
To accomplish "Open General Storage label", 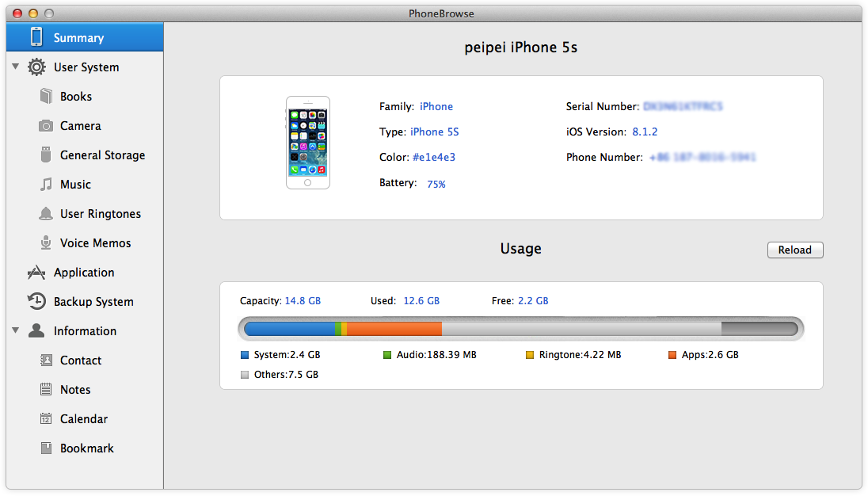I will coord(102,155).
